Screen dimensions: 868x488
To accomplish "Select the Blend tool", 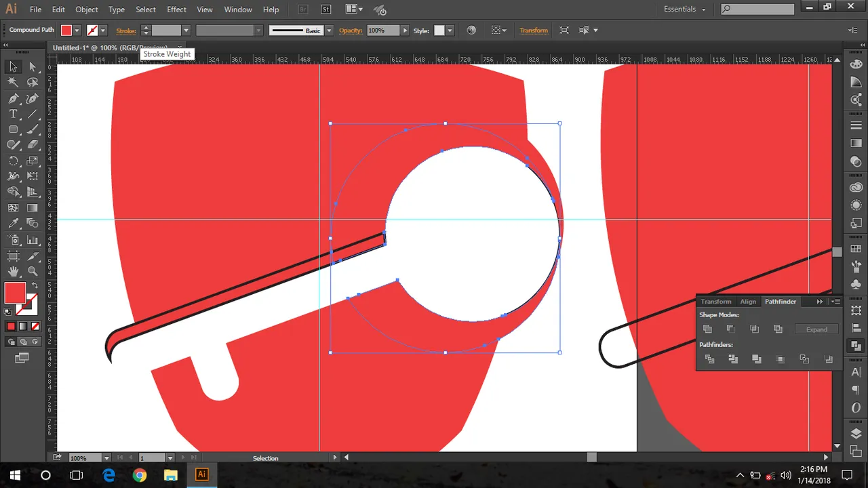I will tap(33, 224).
